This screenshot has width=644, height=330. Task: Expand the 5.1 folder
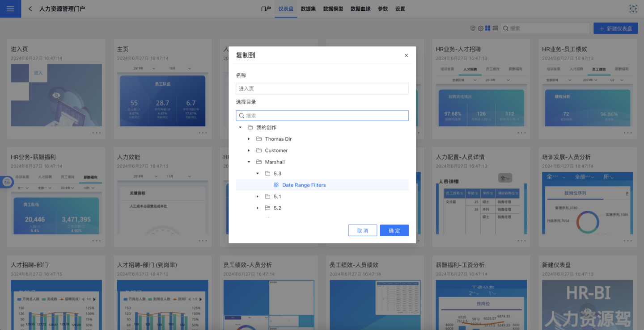point(258,196)
